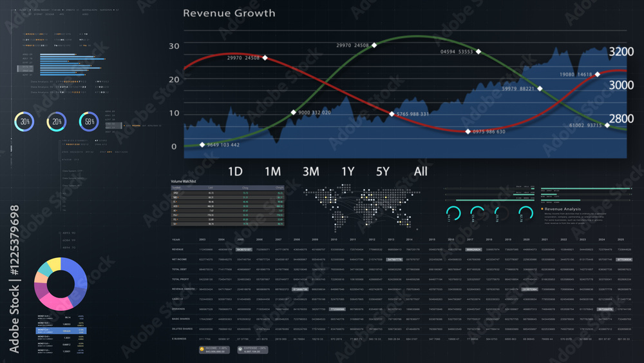This screenshot has width=644, height=363.
Task: Click the cyan pie chart segment
Action: click(x=44, y=270)
